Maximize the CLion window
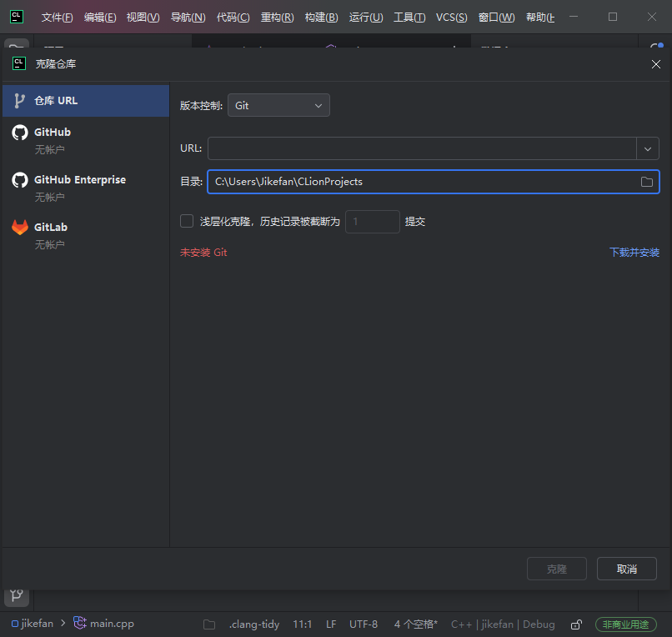The image size is (672, 637). pyautogui.click(x=613, y=17)
